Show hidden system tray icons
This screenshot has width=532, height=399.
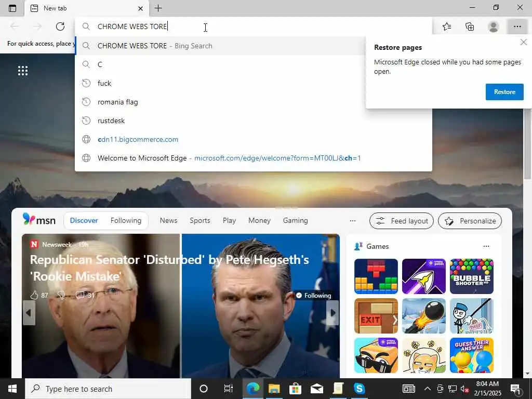(x=428, y=389)
